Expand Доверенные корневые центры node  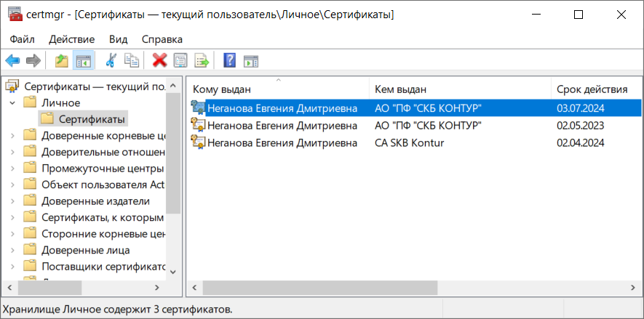(12, 135)
